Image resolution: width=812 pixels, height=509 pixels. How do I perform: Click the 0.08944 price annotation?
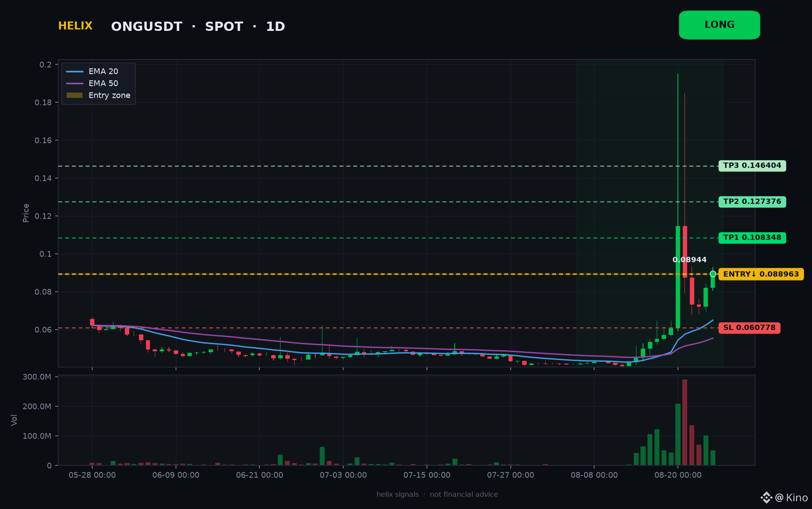coord(689,260)
